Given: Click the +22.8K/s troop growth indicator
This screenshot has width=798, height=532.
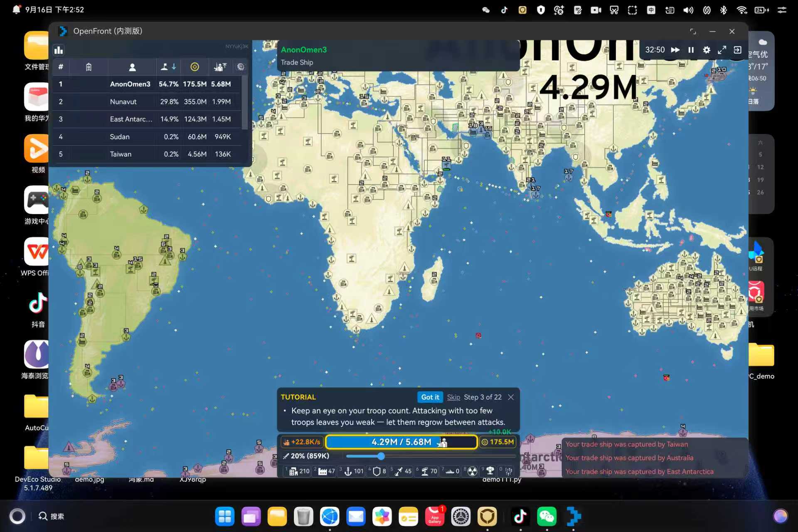Looking at the screenshot, I should pos(302,442).
